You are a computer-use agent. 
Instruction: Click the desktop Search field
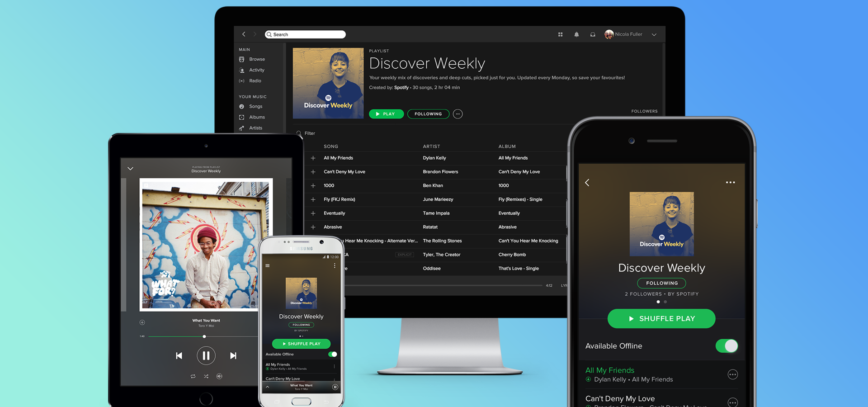point(305,34)
